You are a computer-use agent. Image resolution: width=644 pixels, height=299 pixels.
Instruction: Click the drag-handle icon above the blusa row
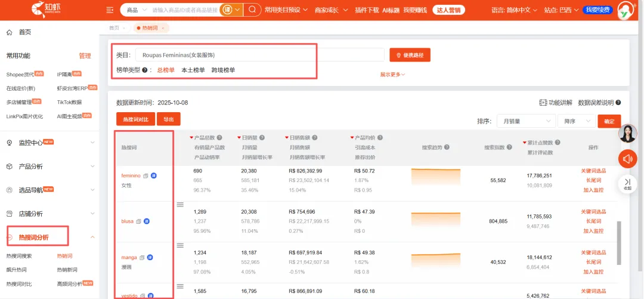click(x=180, y=204)
